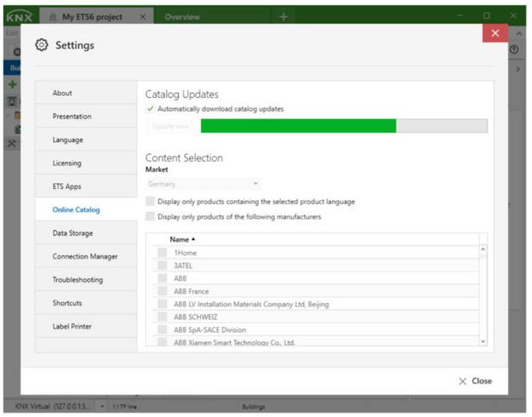Disable automatically download catalog updates
This screenshot has height=417, width=532.
tap(151, 109)
